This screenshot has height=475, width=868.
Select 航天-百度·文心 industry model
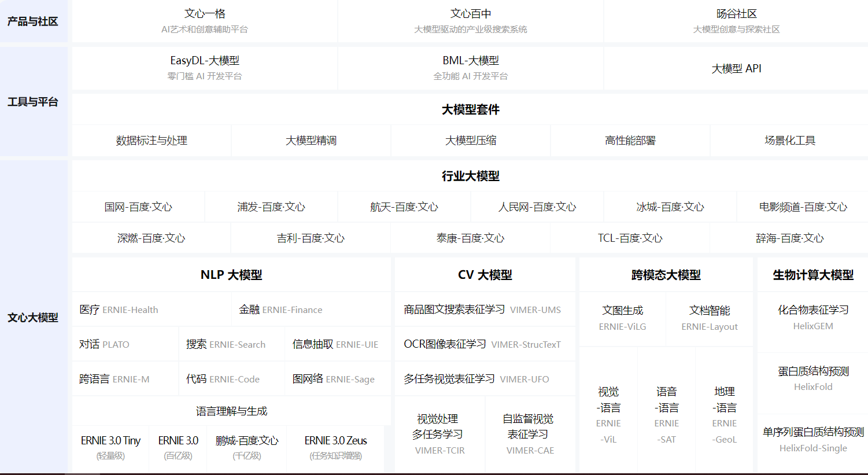[404, 207]
